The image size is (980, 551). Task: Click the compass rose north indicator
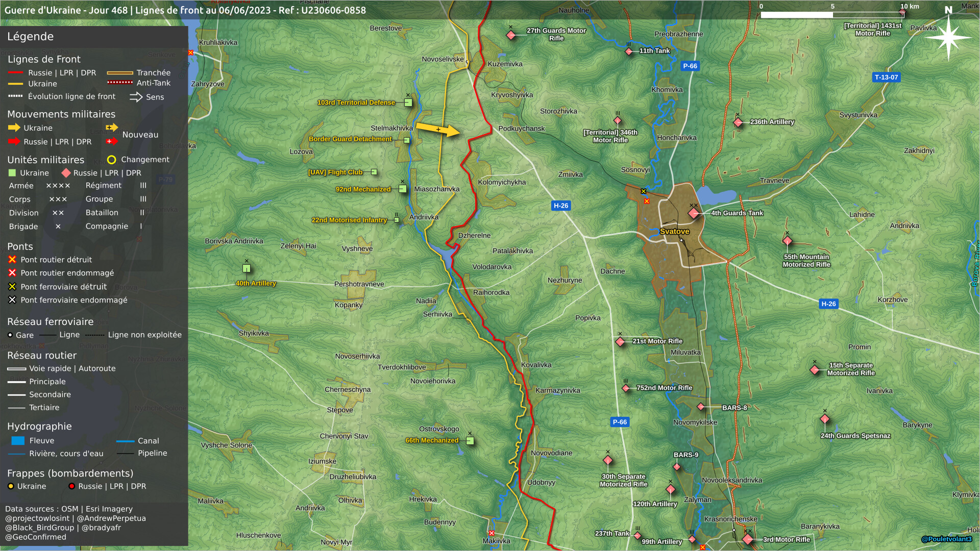tap(948, 37)
